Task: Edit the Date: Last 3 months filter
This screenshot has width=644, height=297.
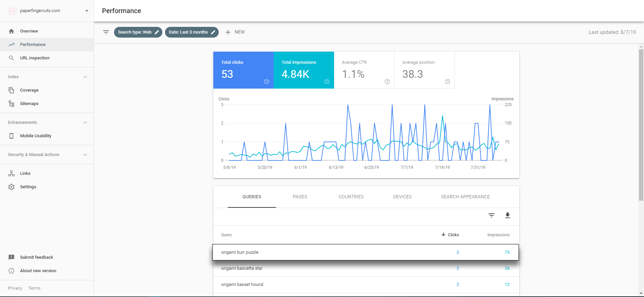Action: (192, 32)
